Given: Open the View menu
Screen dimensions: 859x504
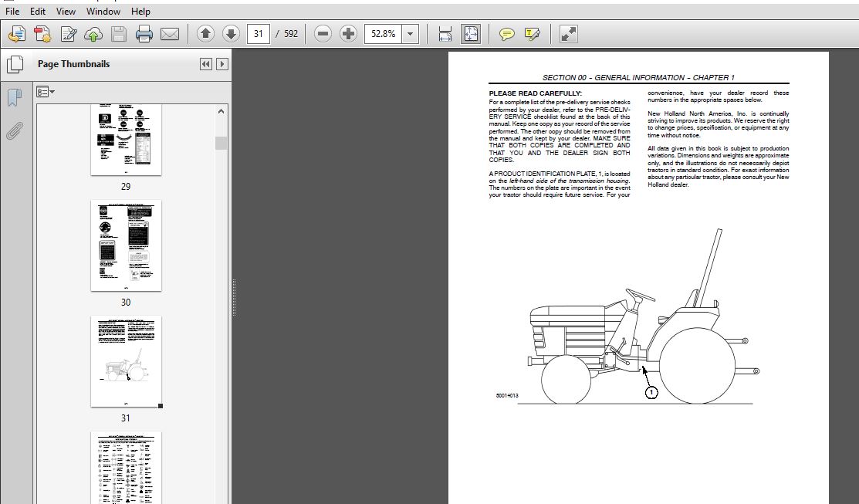Looking at the screenshot, I should click(66, 12).
